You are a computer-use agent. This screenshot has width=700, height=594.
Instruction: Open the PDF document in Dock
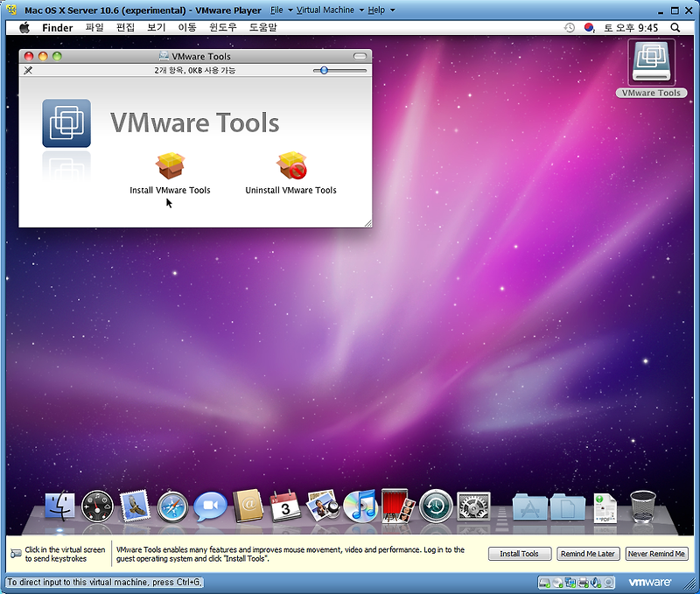coord(605,507)
